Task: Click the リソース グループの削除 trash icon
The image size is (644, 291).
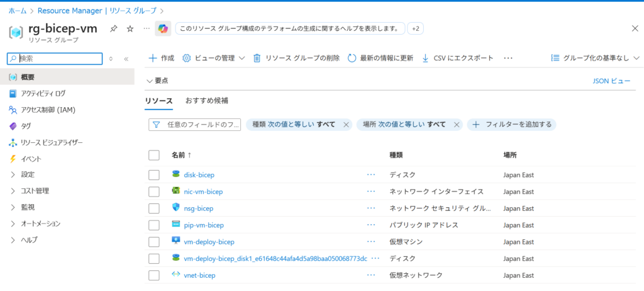Action: (257, 58)
